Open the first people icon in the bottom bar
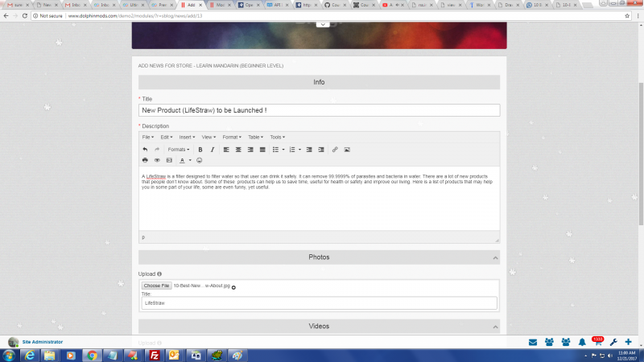The width and height of the screenshot is (644, 362). pos(549,342)
